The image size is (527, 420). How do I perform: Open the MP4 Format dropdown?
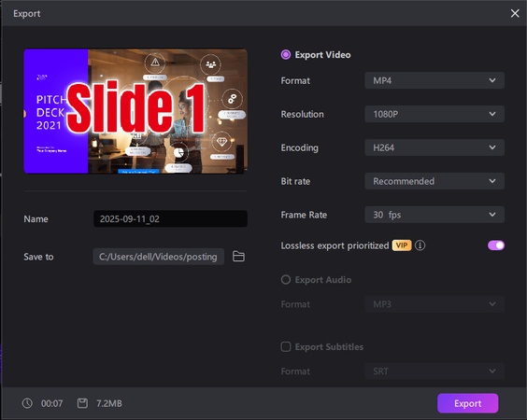(x=434, y=80)
